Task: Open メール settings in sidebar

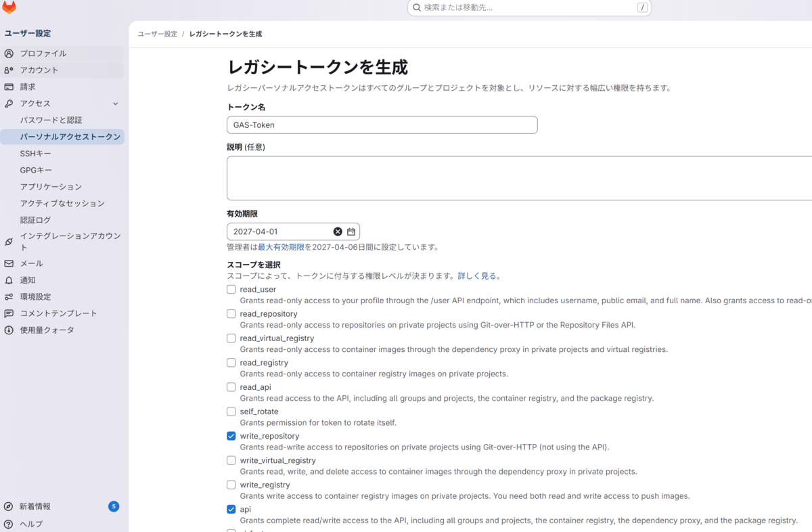Action: [62, 263]
